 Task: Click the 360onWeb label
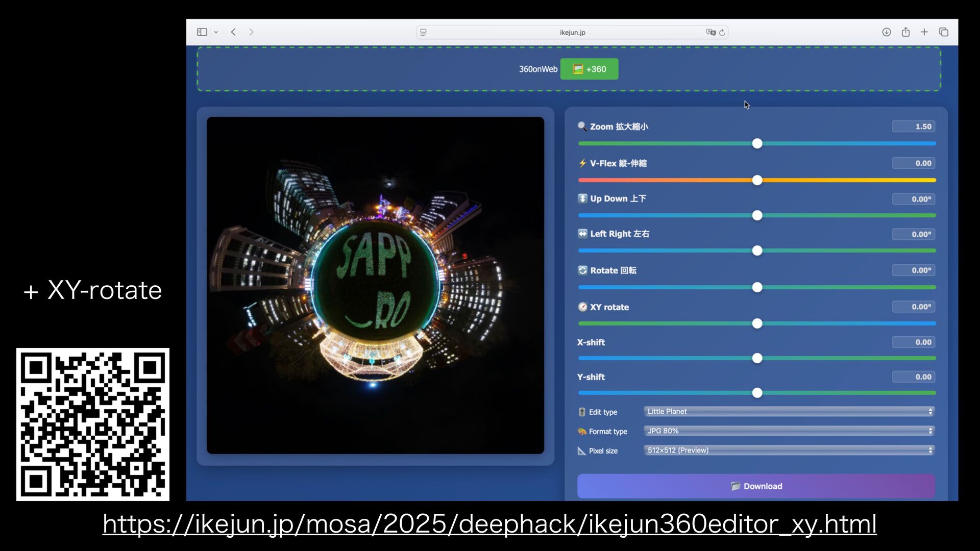(538, 69)
